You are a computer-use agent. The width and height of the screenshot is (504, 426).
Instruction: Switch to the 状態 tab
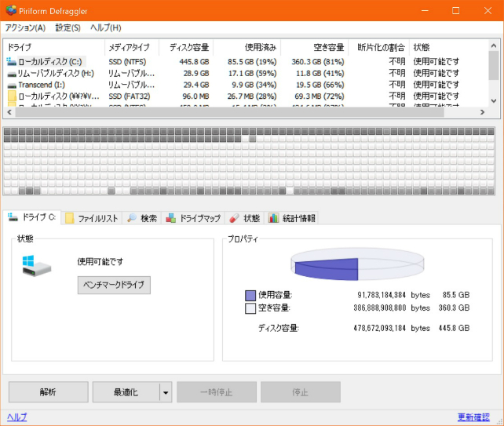tap(245, 218)
